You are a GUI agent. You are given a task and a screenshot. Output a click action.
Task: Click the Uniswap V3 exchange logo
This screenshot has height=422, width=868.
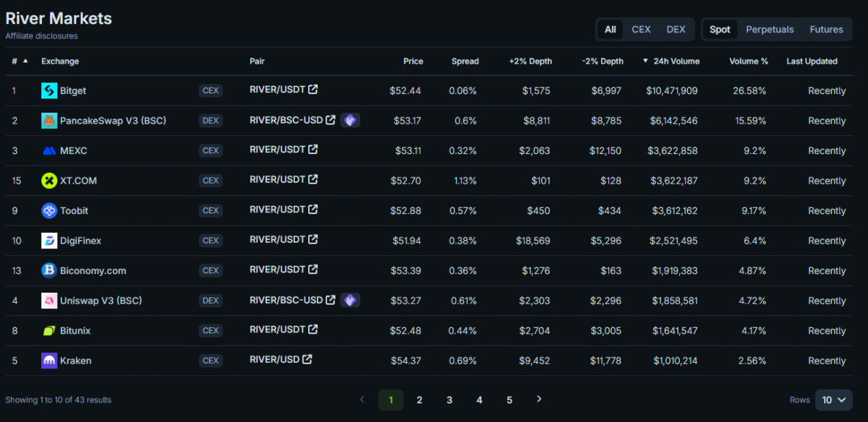pos(48,300)
